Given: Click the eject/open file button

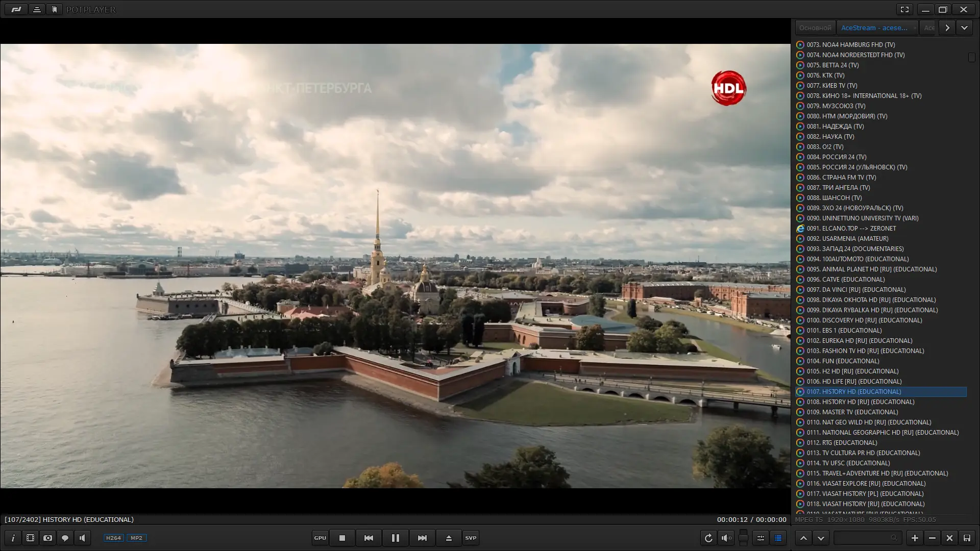Looking at the screenshot, I should [x=449, y=538].
